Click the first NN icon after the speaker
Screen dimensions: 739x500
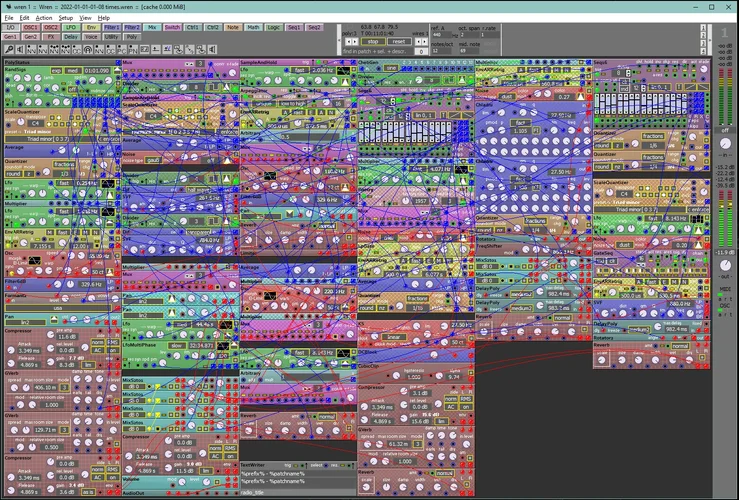point(32,49)
